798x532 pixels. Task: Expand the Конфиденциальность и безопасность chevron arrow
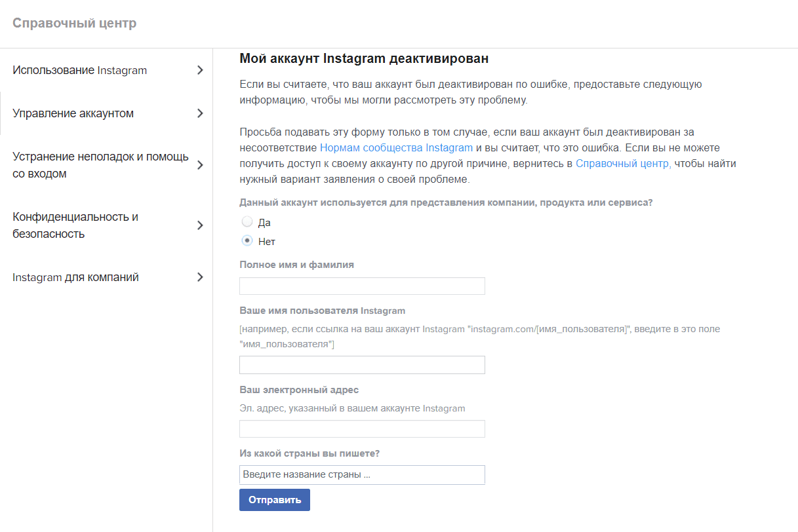click(x=200, y=225)
